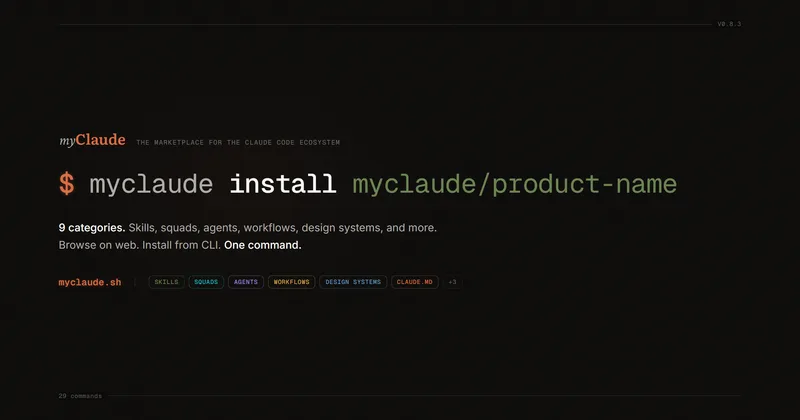Expand the +3 more categories tag
Screen dimensions: 800x420
pos(453,282)
